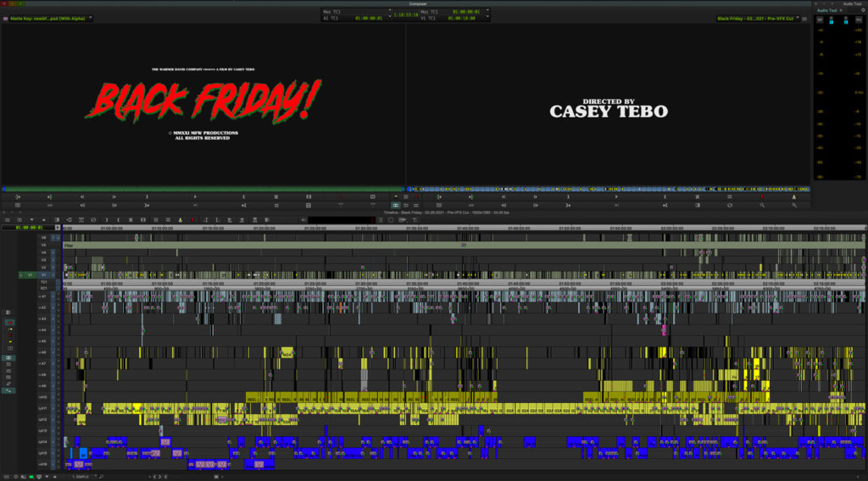The width and height of the screenshot is (868, 481).
Task: Click left magnifier Find icon under record monitor
Action: click(762, 206)
